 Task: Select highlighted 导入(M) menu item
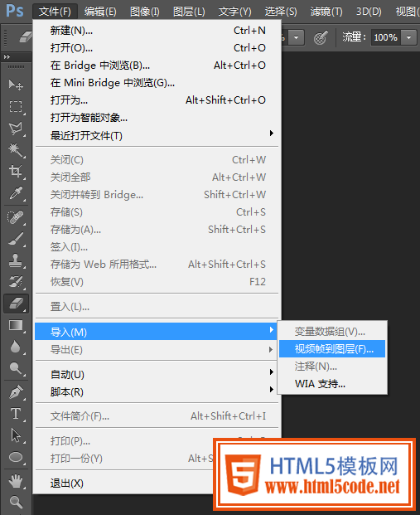coord(157,332)
